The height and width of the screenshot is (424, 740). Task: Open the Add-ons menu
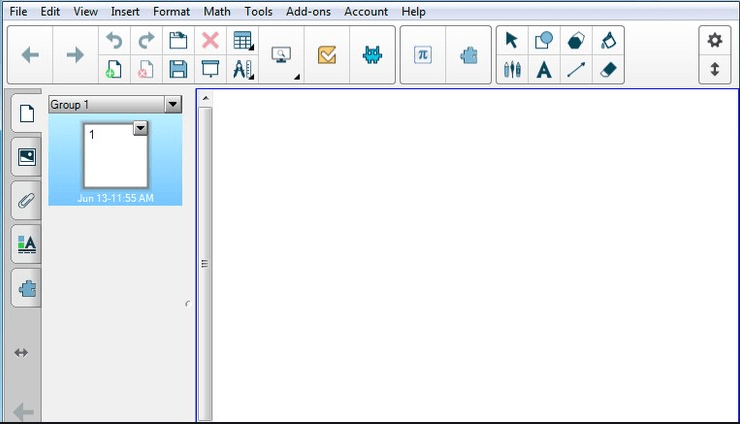click(307, 12)
